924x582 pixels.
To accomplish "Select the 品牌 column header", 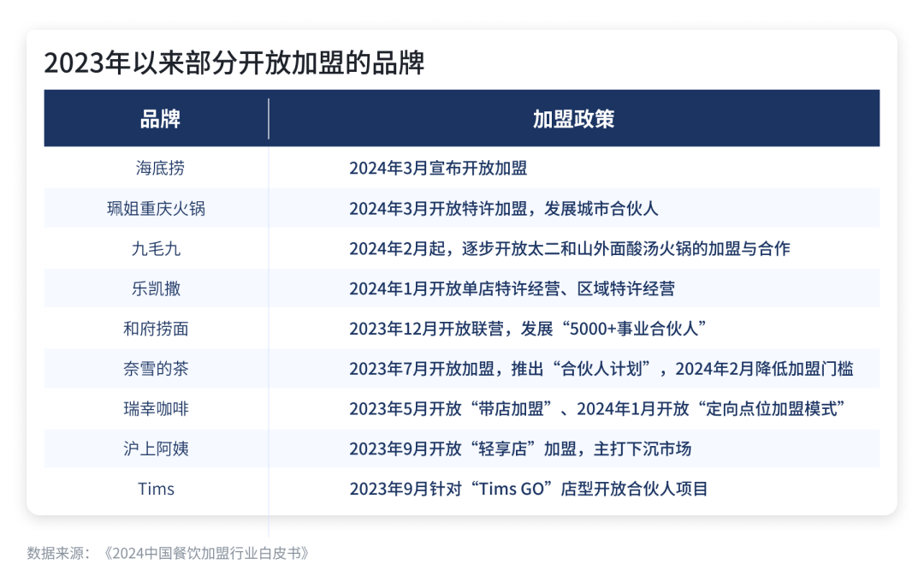I will click(x=160, y=119).
